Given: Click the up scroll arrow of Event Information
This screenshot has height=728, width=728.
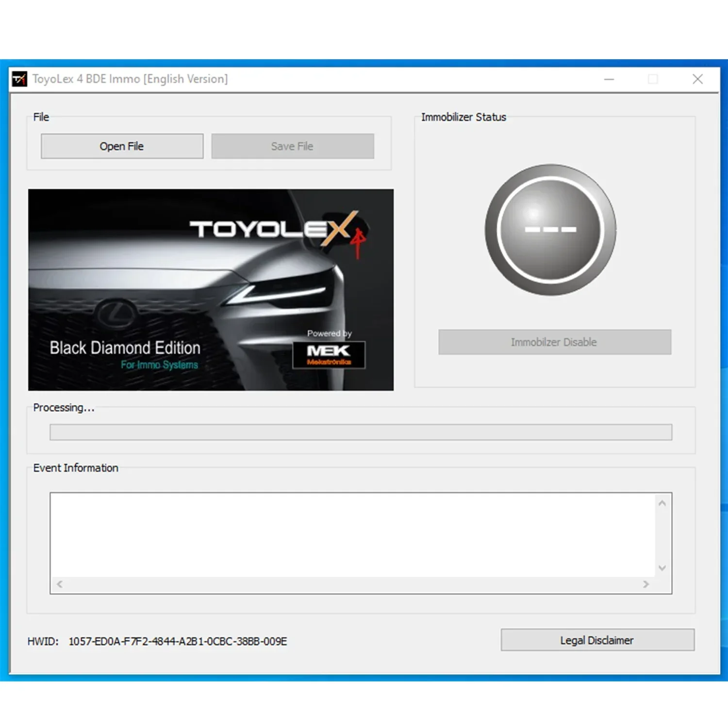Looking at the screenshot, I should click(x=662, y=504).
